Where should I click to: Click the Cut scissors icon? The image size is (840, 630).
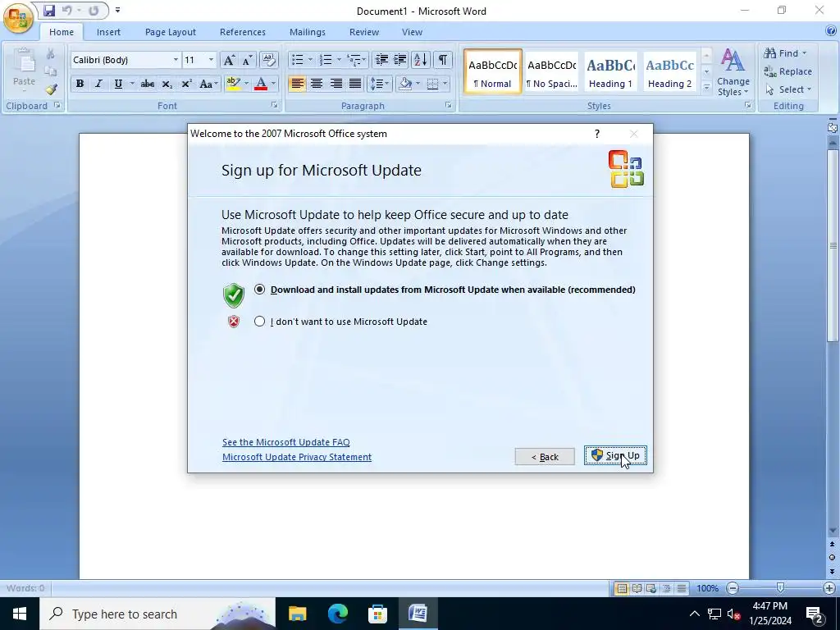tap(50, 53)
